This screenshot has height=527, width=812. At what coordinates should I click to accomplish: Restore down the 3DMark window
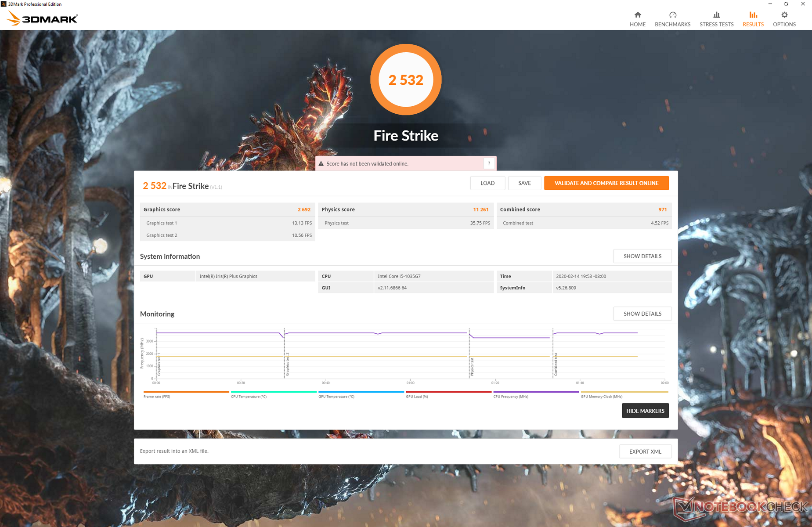(x=786, y=4)
